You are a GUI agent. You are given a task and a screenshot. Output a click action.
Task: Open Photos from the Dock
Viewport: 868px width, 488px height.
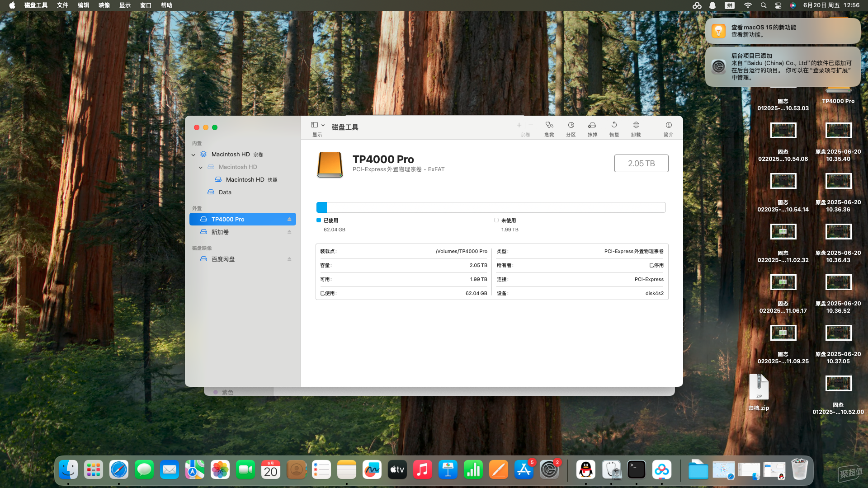click(x=220, y=470)
